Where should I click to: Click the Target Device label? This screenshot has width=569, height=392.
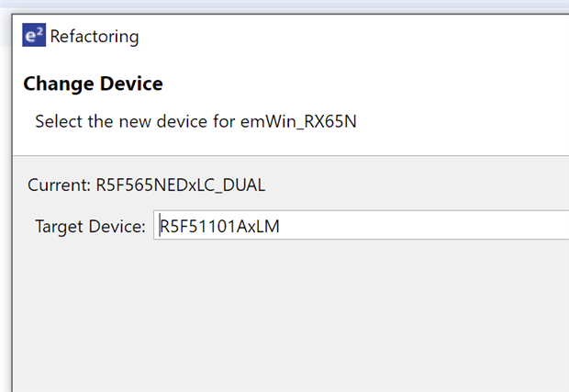click(x=90, y=226)
